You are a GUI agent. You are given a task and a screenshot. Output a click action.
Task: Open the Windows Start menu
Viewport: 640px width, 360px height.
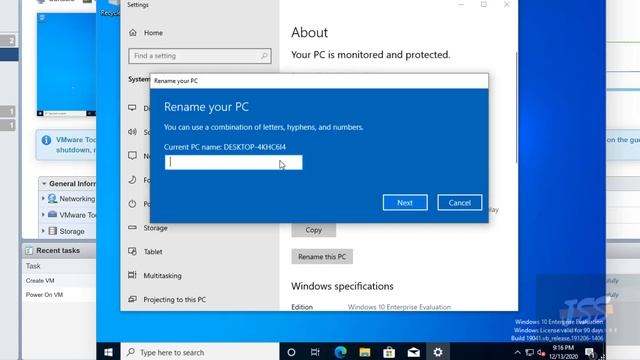(x=108, y=352)
